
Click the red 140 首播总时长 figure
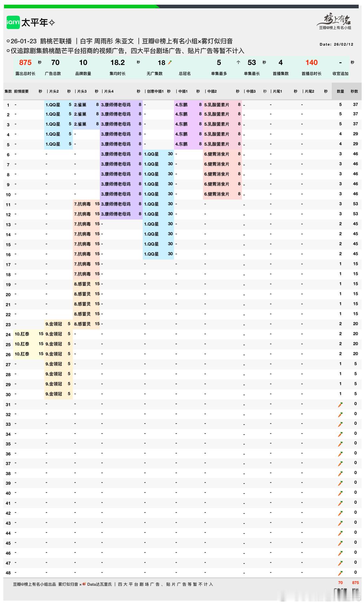pyautogui.click(x=311, y=63)
